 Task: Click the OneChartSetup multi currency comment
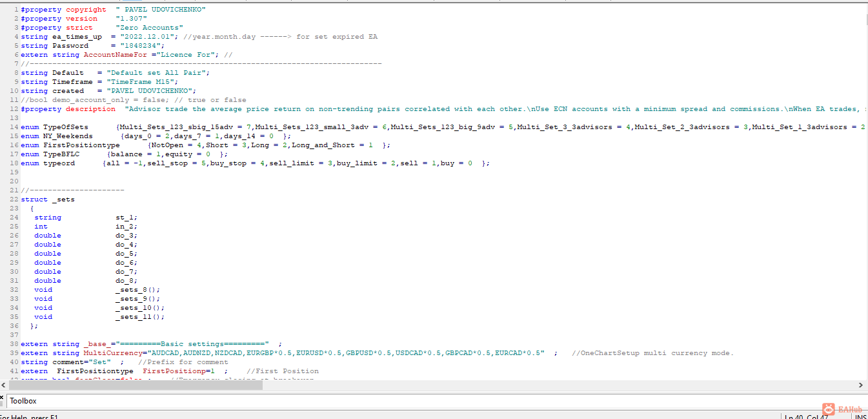[x=652, y=353]
